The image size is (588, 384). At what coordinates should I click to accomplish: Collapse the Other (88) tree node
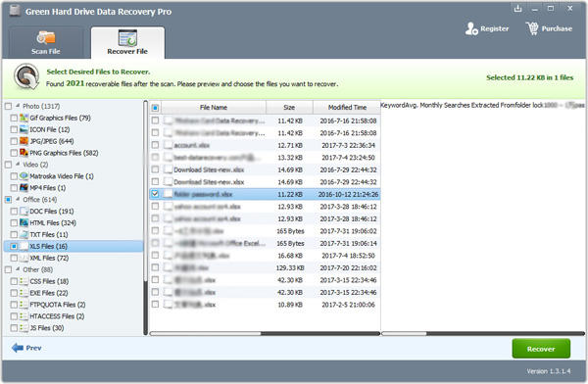pos(18,269)
